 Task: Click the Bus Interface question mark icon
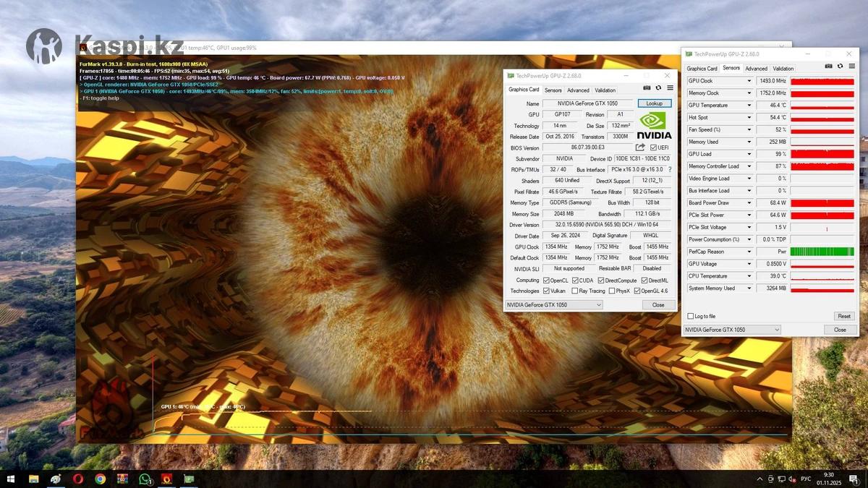(670, 169)
